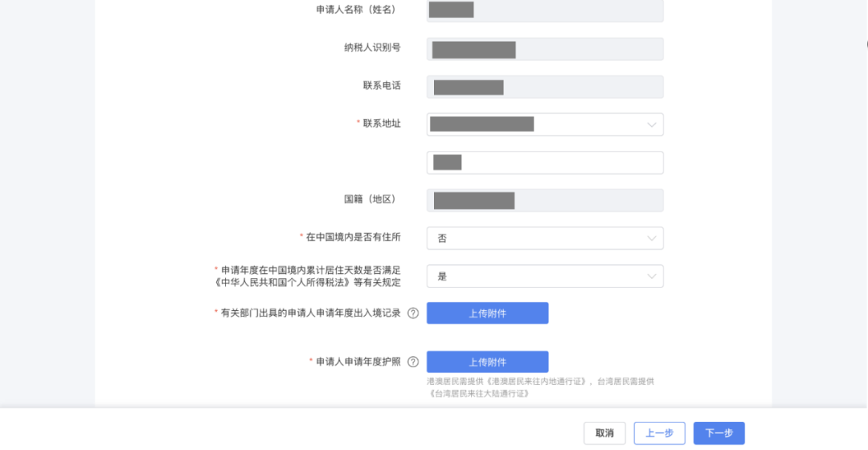The image size is (868, 450).
Task: Click the 申请人名称（姓名） field
Action: [x=544, y=10]
